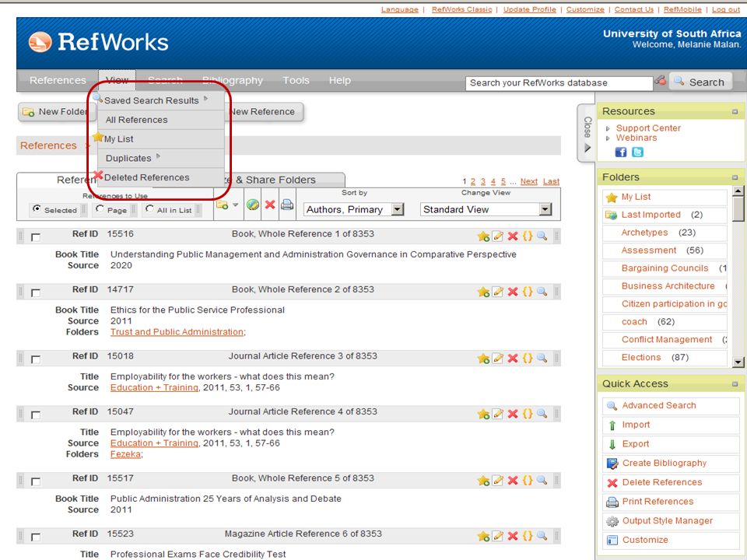The width and height of the screenshot is (747, 560).
Task: Open Create Bibliography in Quick Access
Action: click(x=664, y=464)
